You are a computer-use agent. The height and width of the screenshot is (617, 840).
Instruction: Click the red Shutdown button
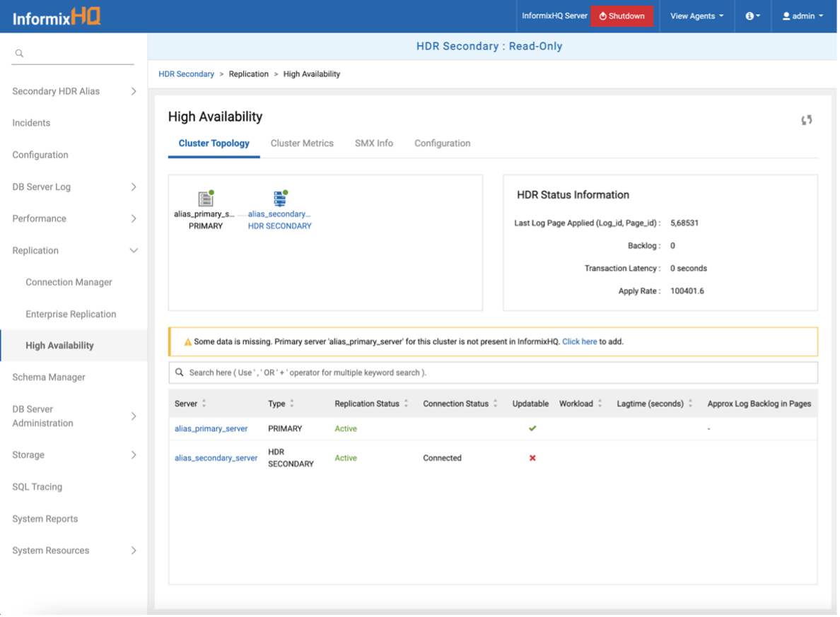coord(622,16)
